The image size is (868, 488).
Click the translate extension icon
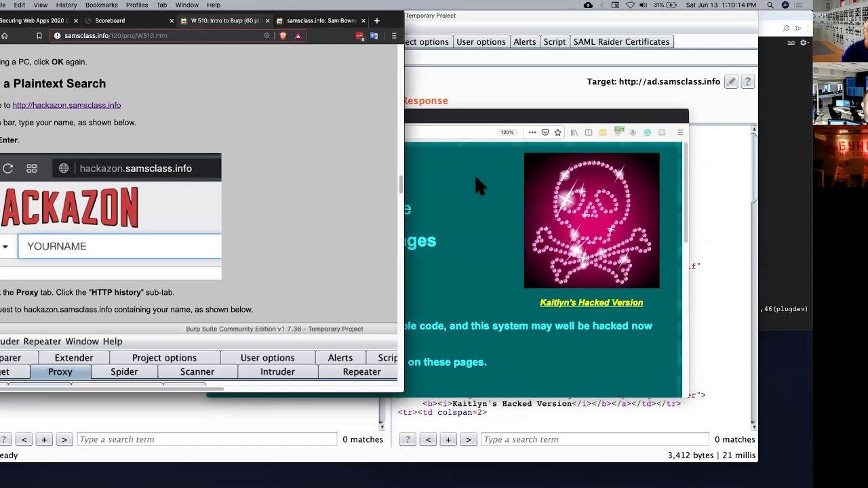point(374,36)
